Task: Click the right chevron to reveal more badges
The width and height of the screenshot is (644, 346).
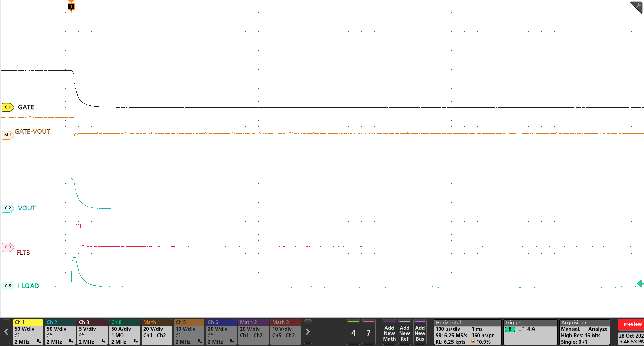Action: 308,332
